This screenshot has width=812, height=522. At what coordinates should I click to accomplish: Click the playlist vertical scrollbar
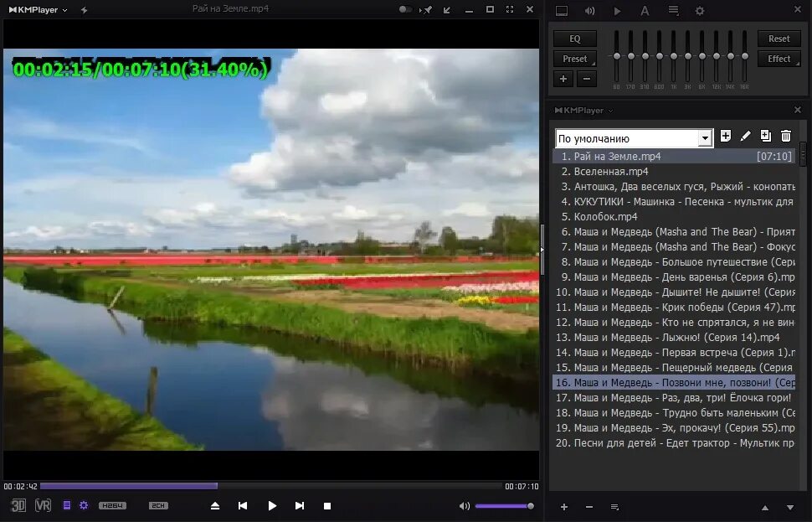803,154
